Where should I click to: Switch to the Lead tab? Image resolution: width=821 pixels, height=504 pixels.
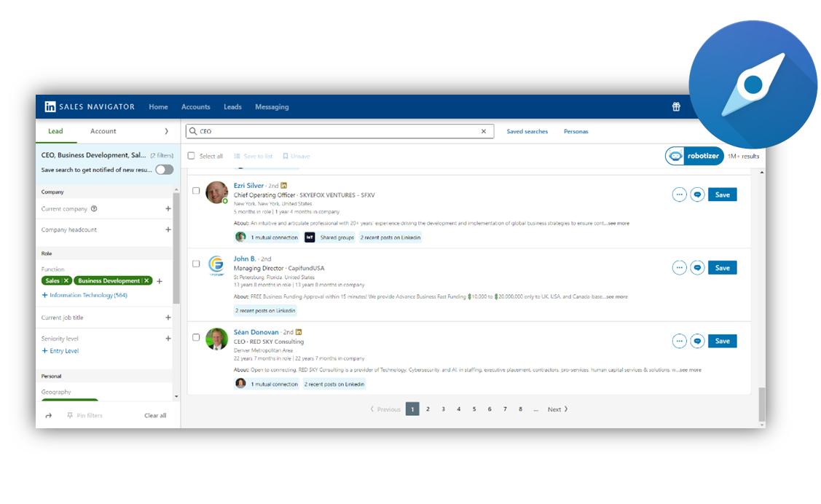click(55, 131)
